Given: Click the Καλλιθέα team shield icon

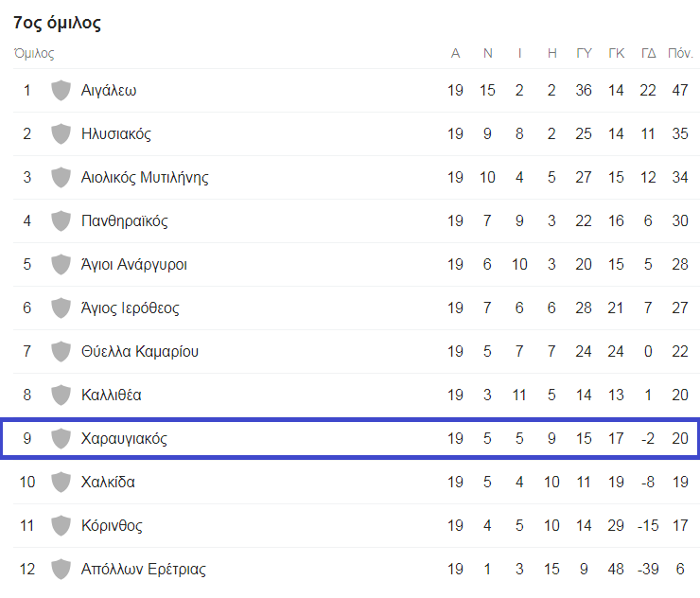Looking at the screenshot, I should coord(61,396).
